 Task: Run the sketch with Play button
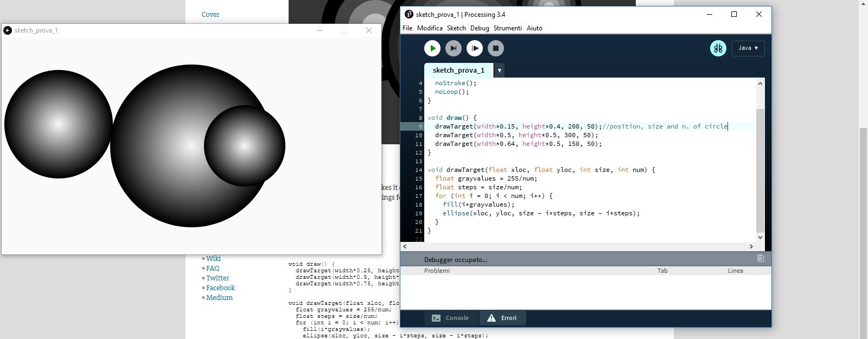[432, 48]
